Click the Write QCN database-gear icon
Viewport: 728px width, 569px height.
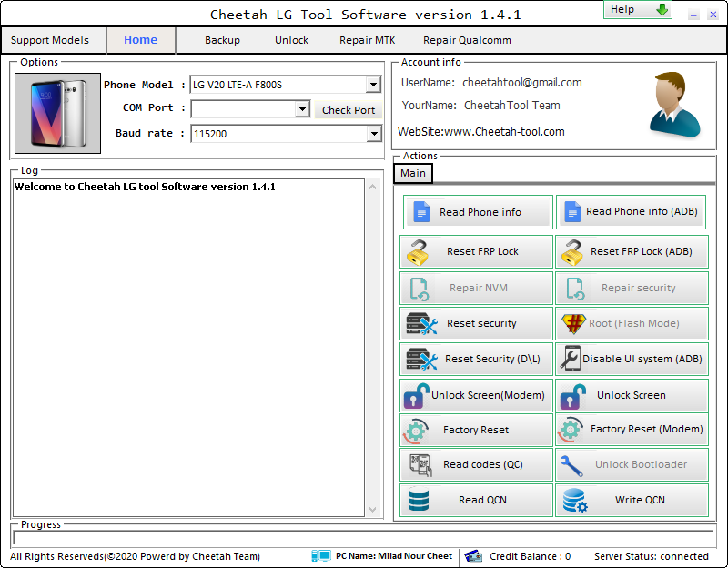coord(575,500)
